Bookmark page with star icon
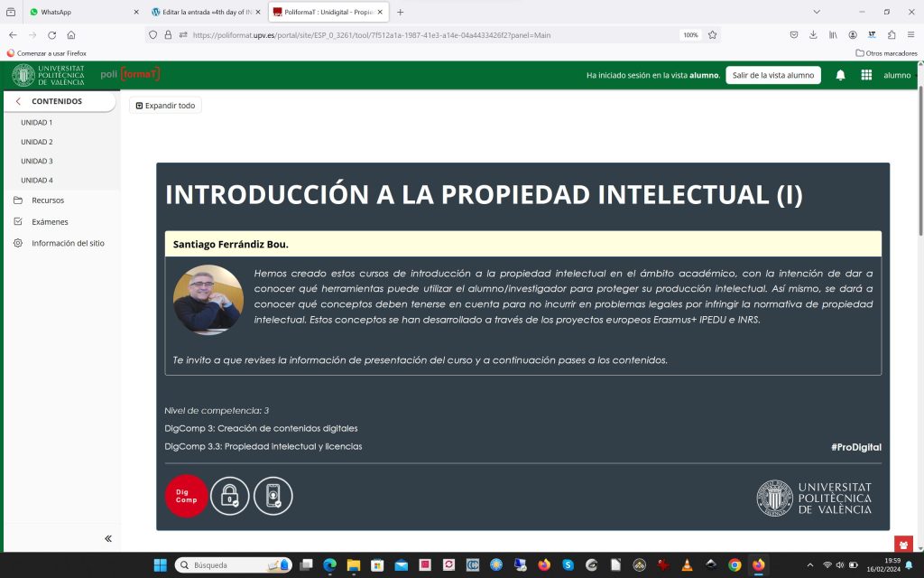The image size is (924, 578). click(712, 35)
